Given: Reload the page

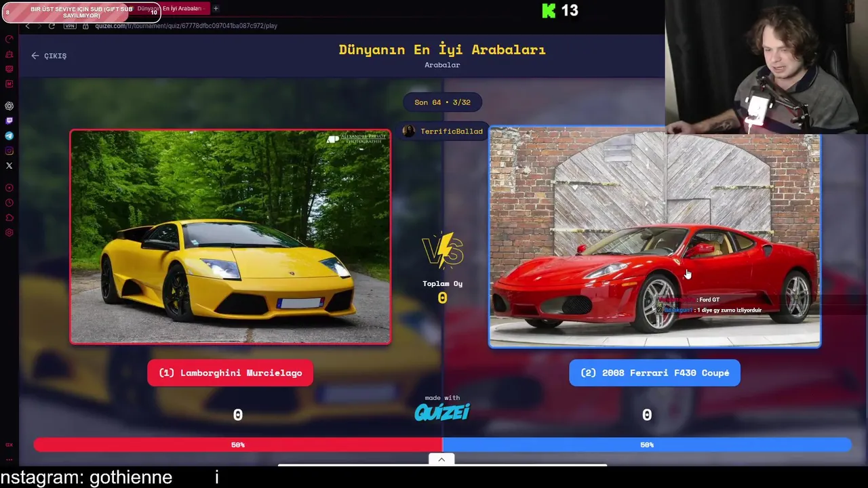Looking at the screenshot, I should click(52, 26).
